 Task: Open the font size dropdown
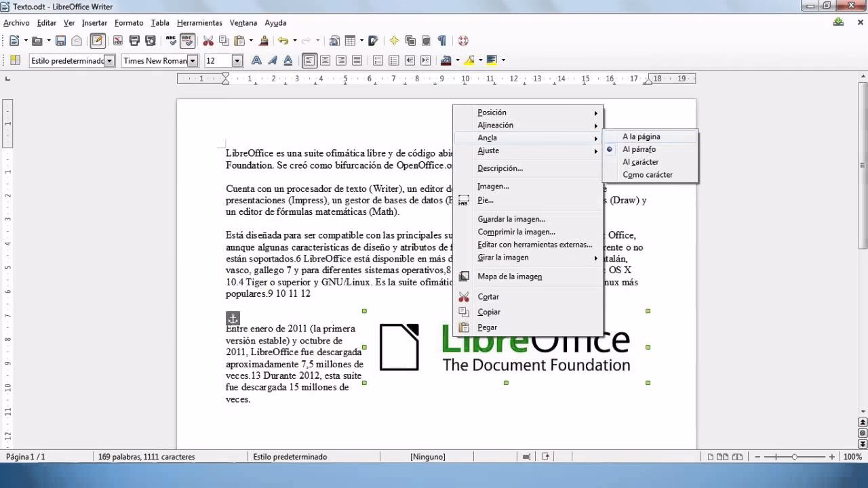pos(236,60)
